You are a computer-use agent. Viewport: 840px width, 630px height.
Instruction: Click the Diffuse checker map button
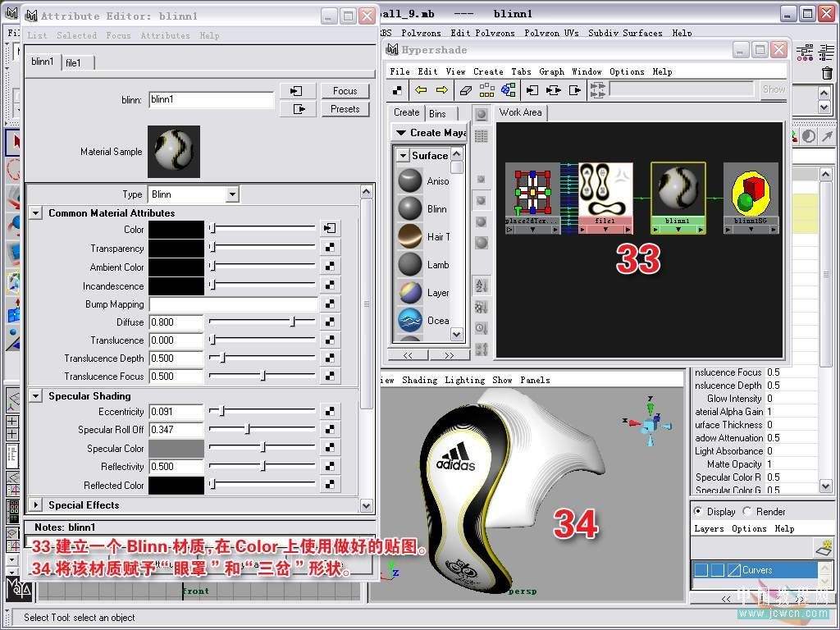[x=330, y=322]
